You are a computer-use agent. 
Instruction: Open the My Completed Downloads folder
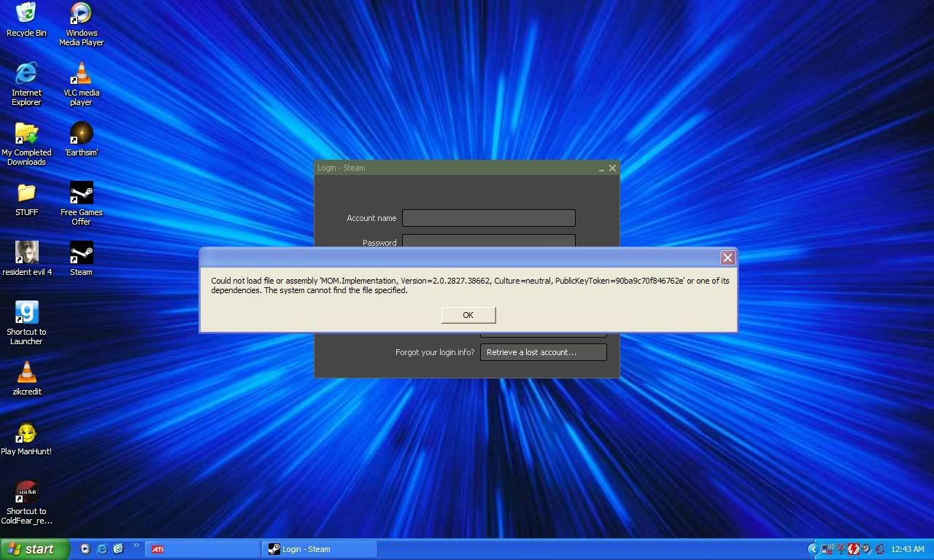[x=26, y=133]
